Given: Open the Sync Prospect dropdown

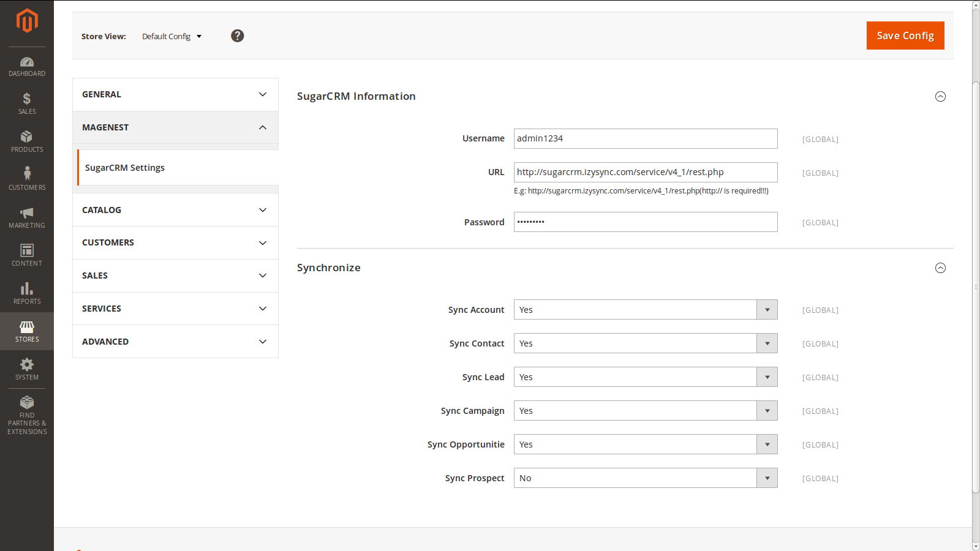Looking at the screenshot, I should (x=646, y=478).
